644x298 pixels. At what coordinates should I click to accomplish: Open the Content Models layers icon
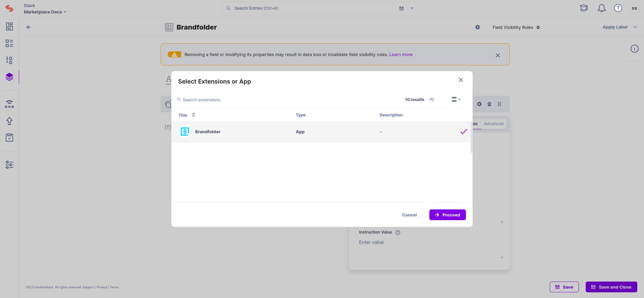pyautogui.click(x=9, y=77)
